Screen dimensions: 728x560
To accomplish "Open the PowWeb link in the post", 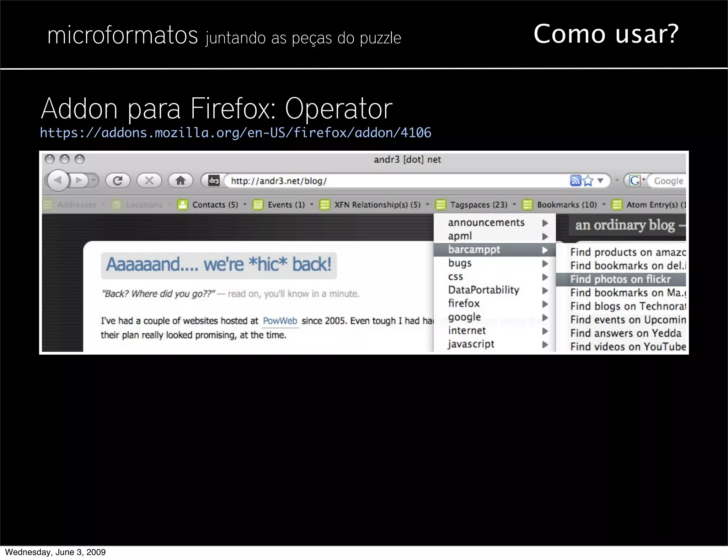I will click(x=280, y=321).
